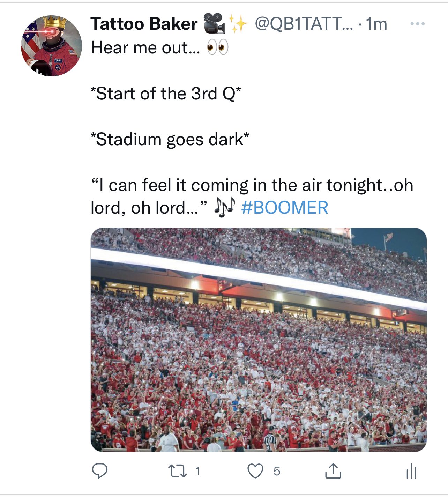Click the sparkles emoji beside the name

click(238, 23)
